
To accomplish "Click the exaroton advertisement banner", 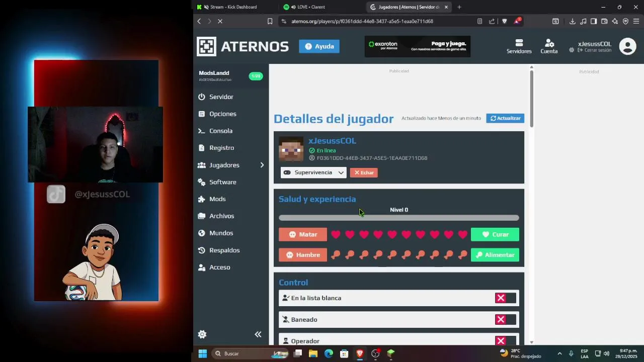I will click(x=418, y=46).
